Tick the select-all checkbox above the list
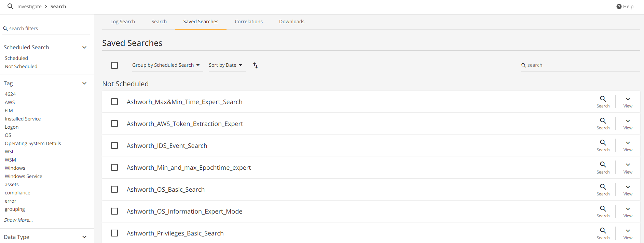Image resolution: width=644 pixels, height=243 pixels. click(x=114, y=65)
